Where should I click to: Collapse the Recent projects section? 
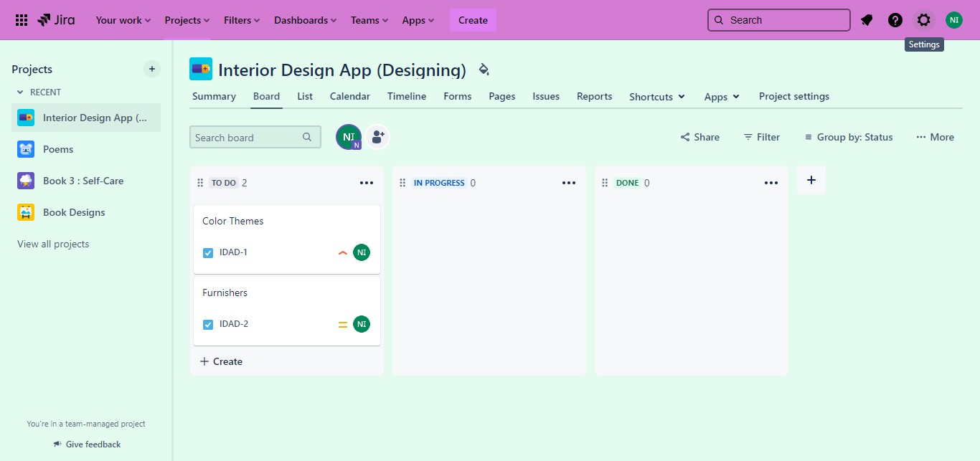point(20,92)
